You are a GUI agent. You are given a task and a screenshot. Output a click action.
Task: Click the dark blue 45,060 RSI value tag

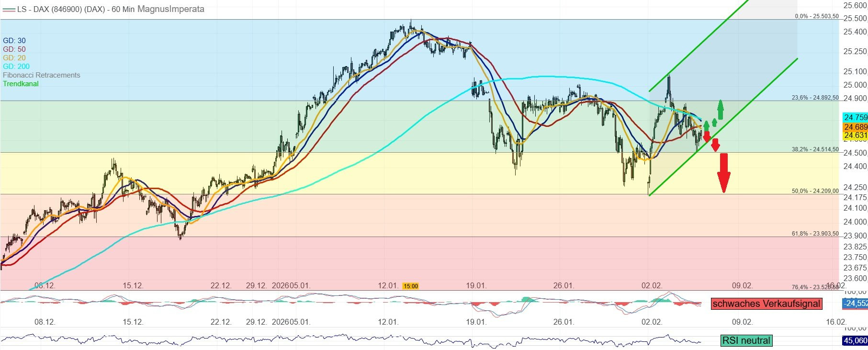(x=855, y=340)
